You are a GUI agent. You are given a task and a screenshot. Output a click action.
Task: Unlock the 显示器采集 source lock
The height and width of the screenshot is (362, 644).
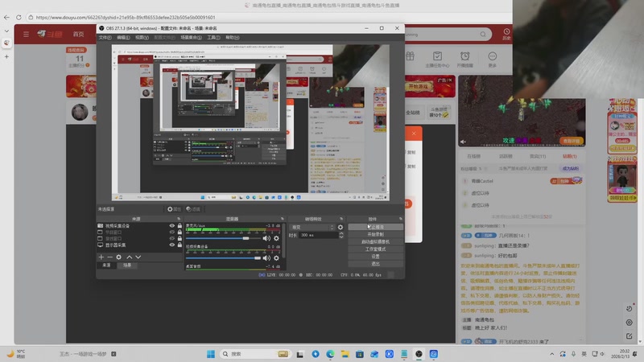pos(180,245)
